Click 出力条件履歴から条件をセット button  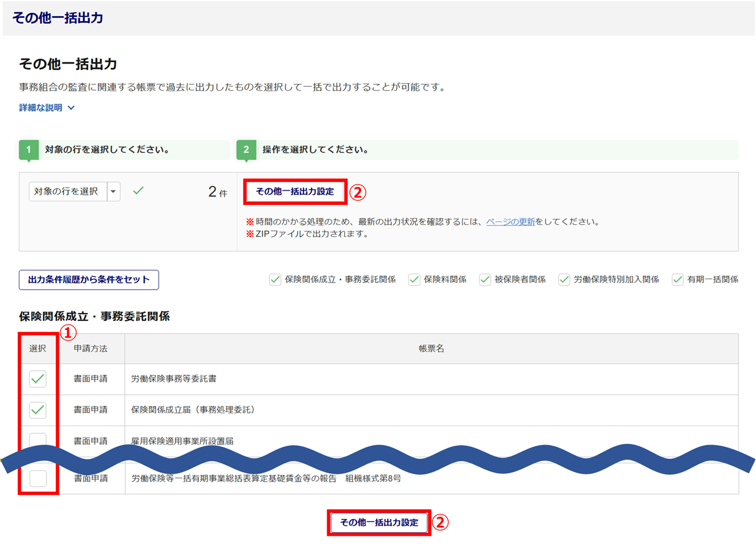click(x=89, y=280)
